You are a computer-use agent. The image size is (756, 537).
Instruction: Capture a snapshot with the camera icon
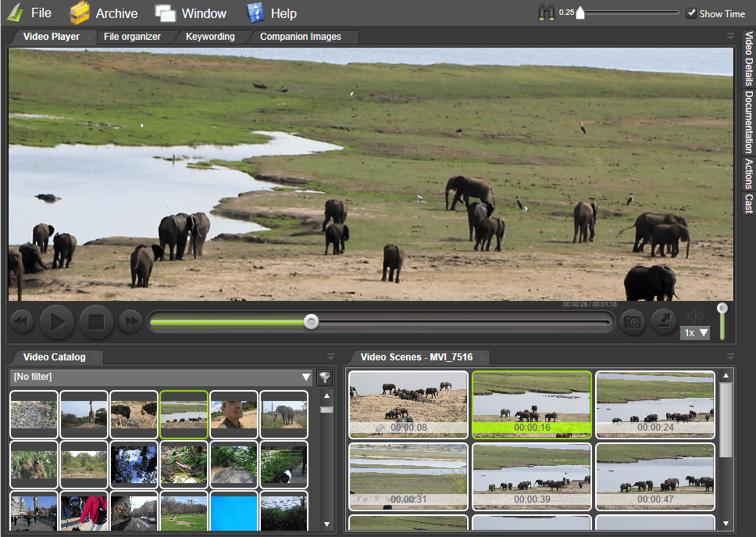[x=632, y=321]
